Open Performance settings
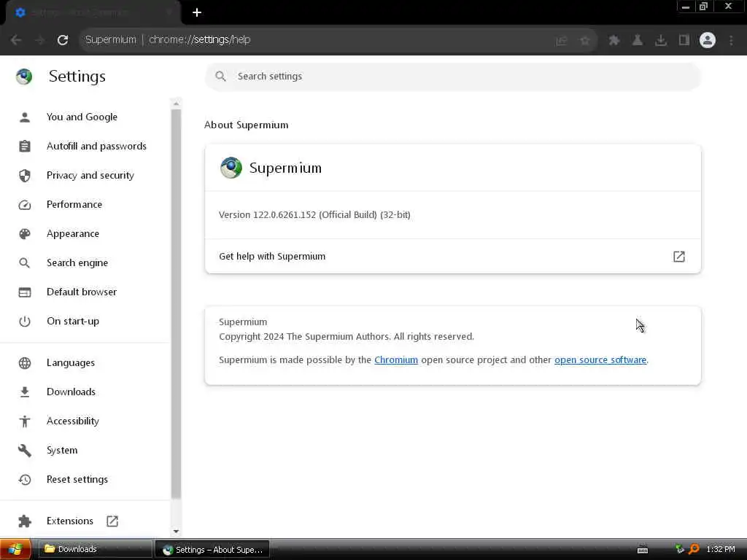The image size is (747, 560). pyautogui.click(x=74, y=204)
